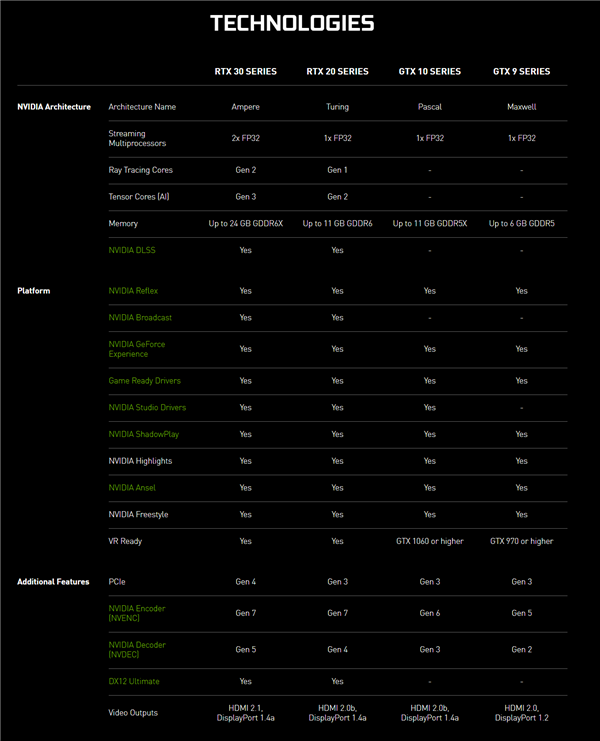This screenshot has height=741, width=600.
Task: Click Gen 3 in Tensor Cores row
Action: pos(246,197)
